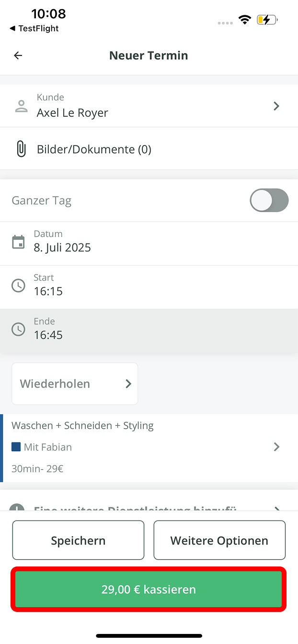Open customer details chevron for Axel Le Royer
The height and width of the screenshot is (644, 298).
pos(276,106)
